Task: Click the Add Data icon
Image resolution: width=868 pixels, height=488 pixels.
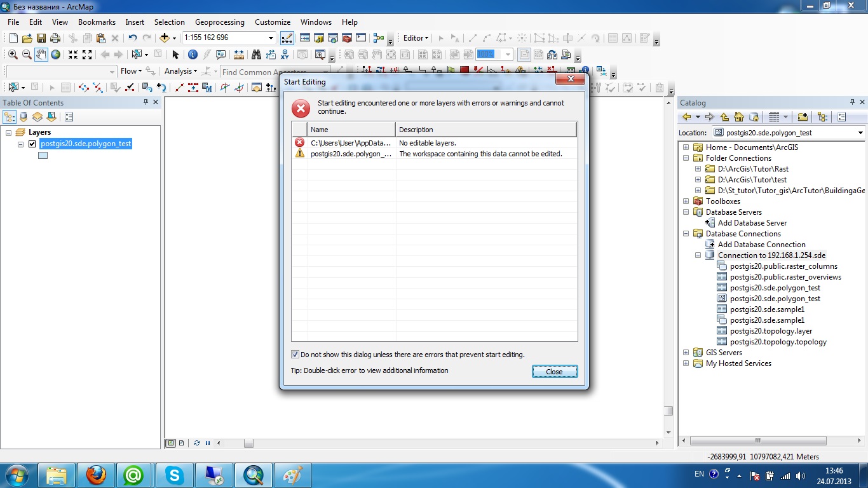Action: [x=164, y=38]
